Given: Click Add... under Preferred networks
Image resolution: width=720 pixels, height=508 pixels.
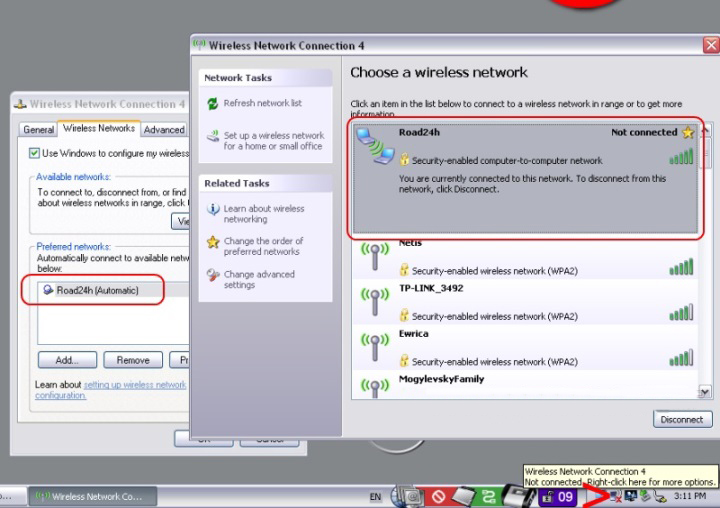Looking at the screenshot, I should [x=67, y=360].
